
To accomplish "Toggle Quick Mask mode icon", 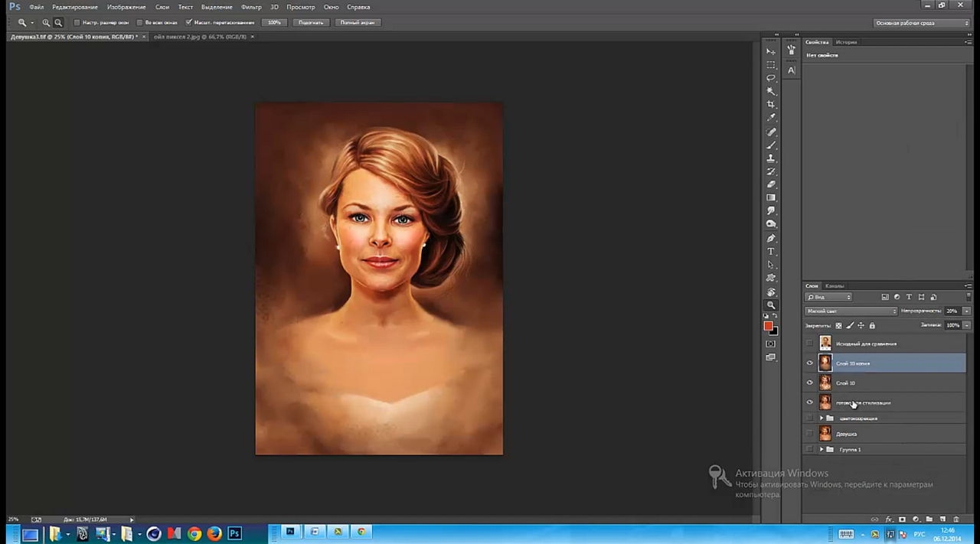I will 771,344.
